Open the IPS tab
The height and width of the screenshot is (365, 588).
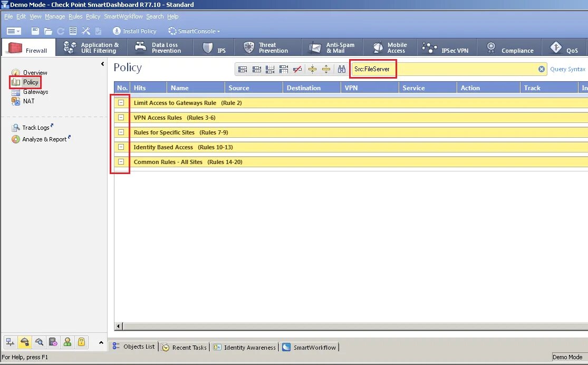click(x=214, y=47)
